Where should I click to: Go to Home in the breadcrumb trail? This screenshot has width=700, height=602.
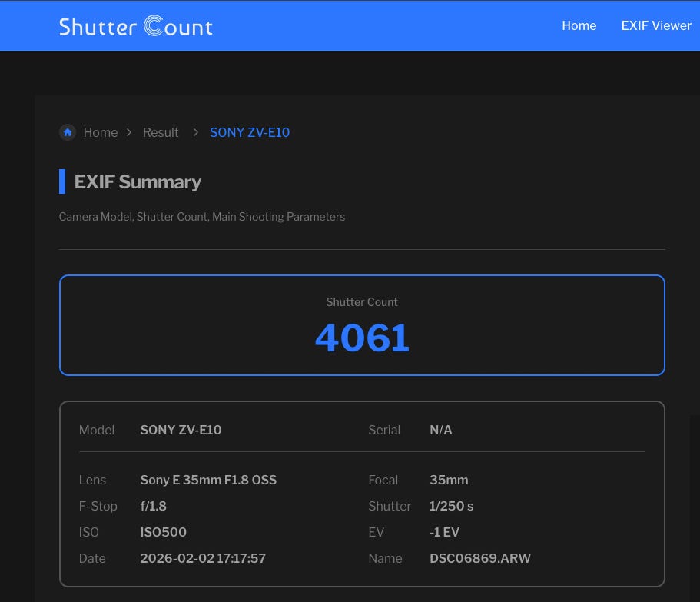pyautogui.click(x=101, y=132)
